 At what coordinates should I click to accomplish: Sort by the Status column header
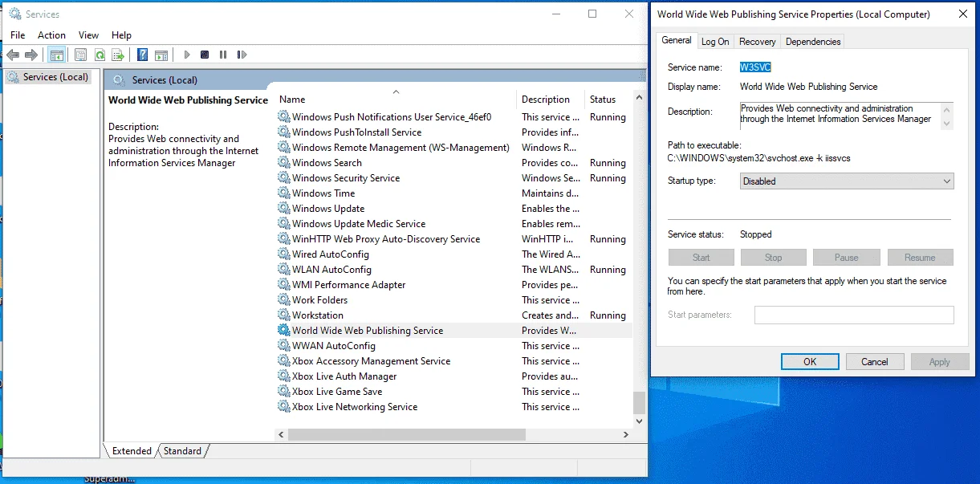(x=608, y=100)
